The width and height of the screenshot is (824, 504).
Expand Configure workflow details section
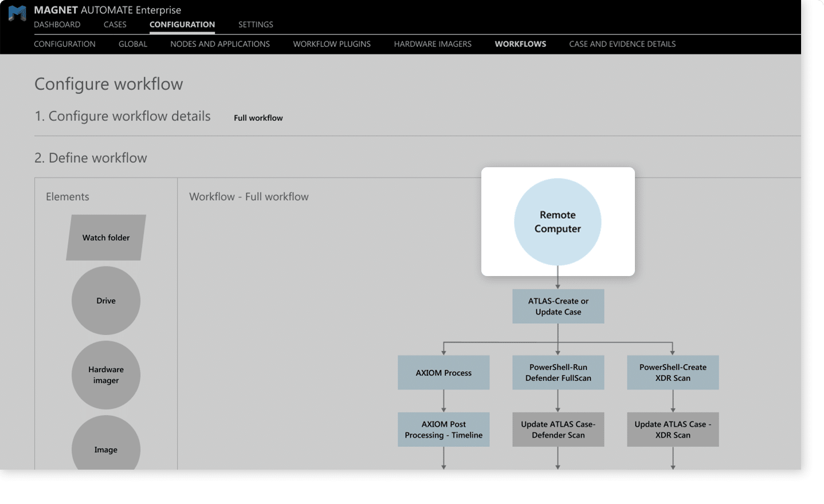click(123, 116)
